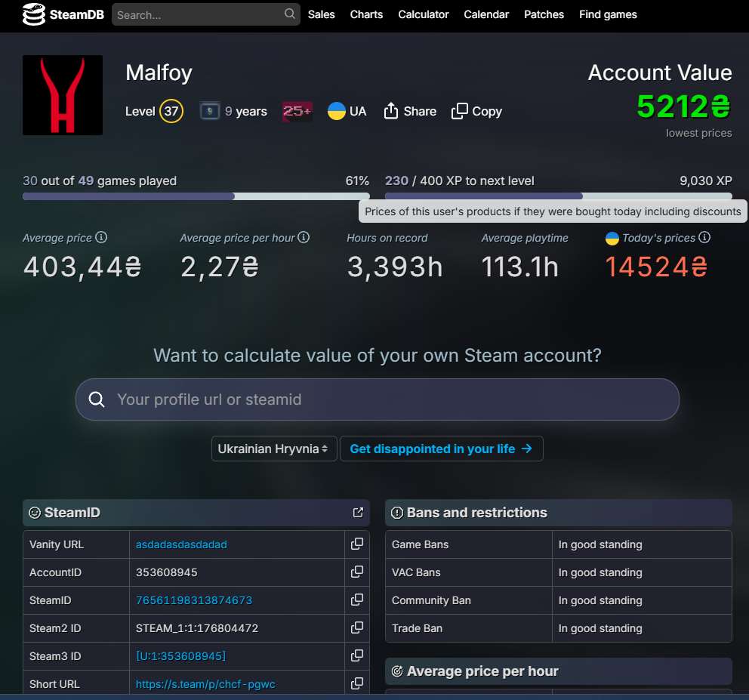
Task: Open the Ukrainian Hryvnia currency dropdown
Action: [273, 449]
